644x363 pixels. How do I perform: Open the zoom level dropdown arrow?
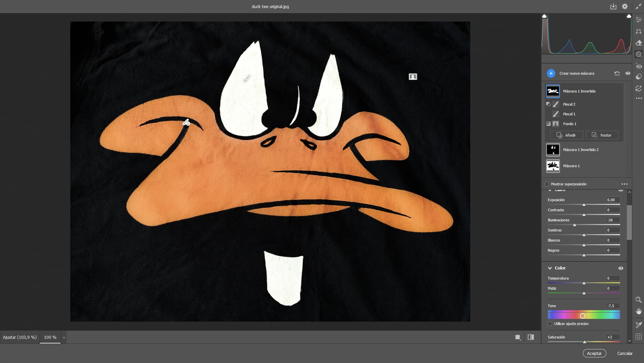[64, 337]
